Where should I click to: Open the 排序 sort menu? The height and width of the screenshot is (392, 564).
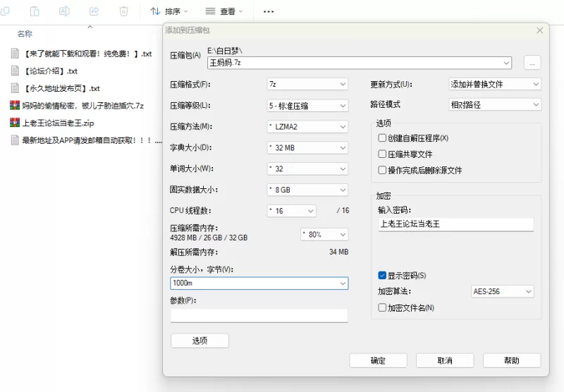[x=169, y=11]
